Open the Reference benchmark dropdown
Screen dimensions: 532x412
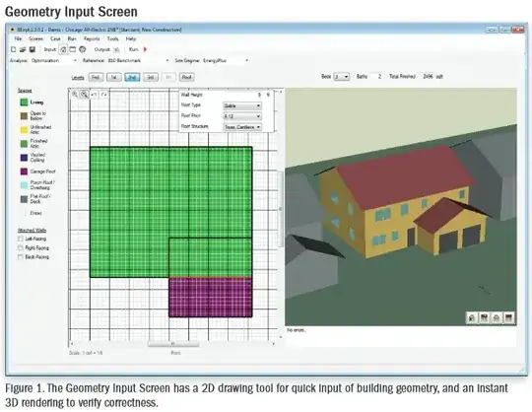tap(138, 60)
